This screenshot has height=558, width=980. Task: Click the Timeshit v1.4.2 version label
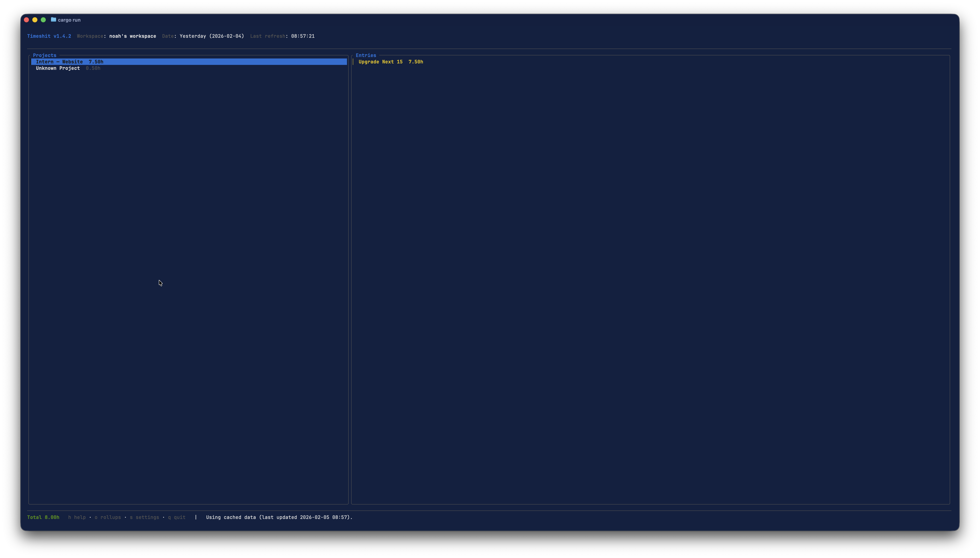(49, 36)
